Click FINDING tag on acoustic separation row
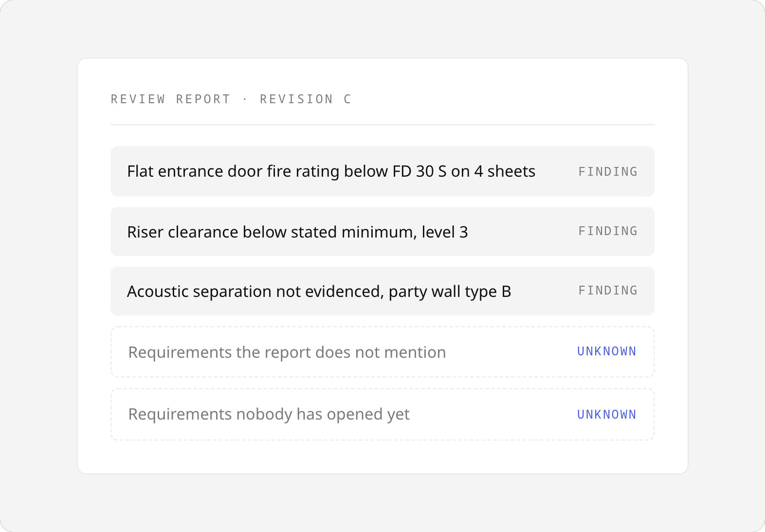This screenshot has width=765, height=532. click(x=608, y=291)
